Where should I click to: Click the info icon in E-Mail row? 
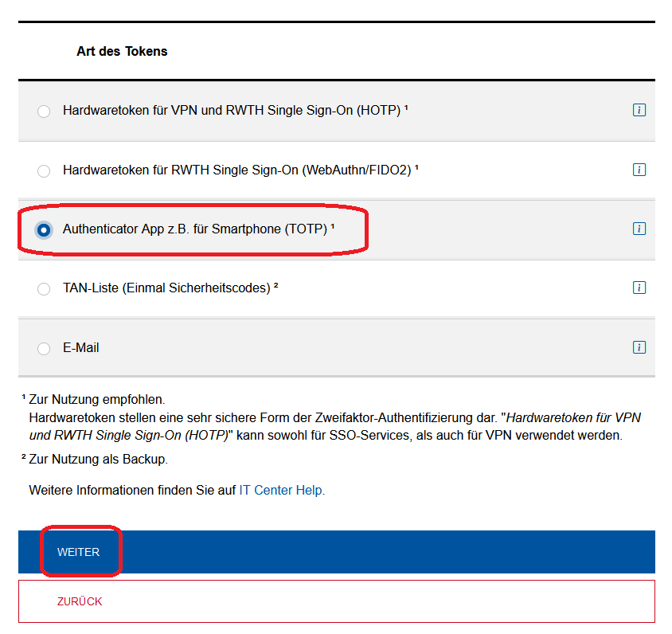(x=639, y=347)
